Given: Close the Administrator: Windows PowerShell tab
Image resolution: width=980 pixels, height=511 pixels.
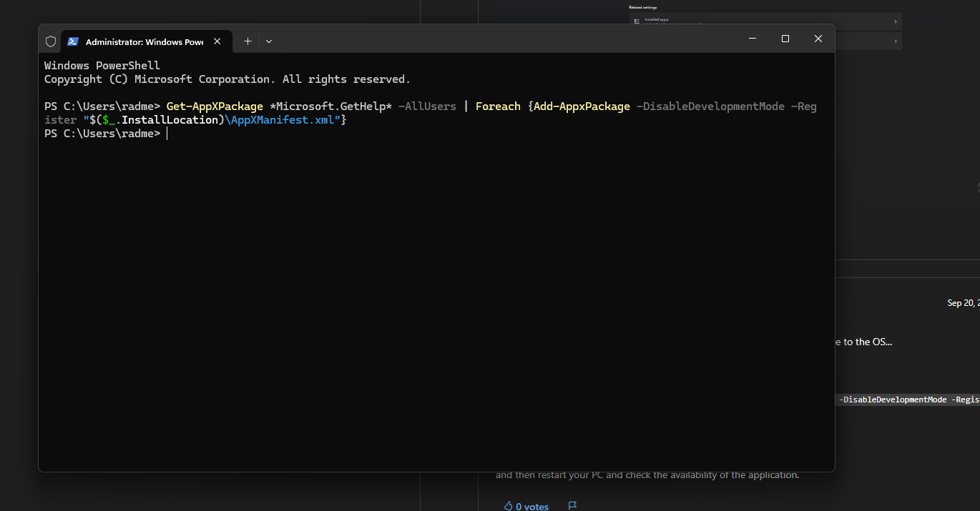Looking at the screenshot, I should (217, 41).
